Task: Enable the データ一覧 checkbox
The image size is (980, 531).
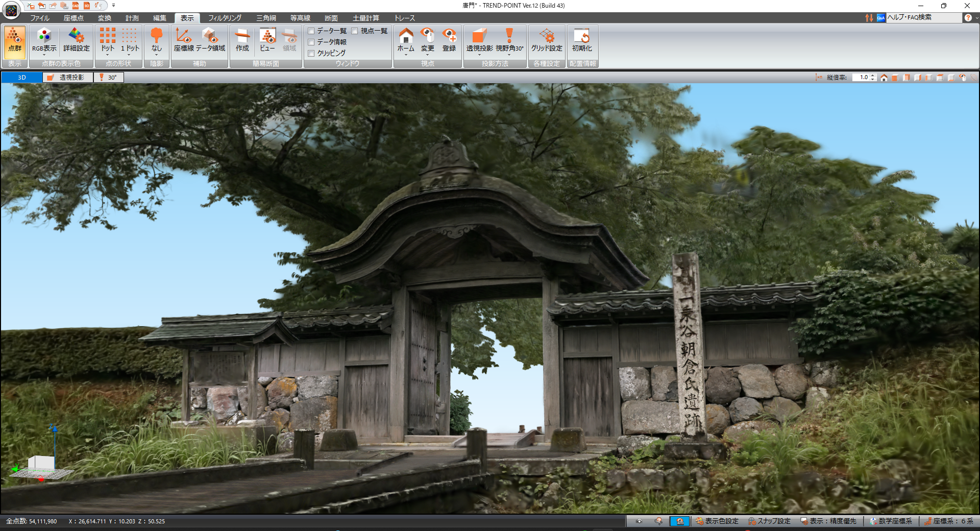Action: (x=311, y=31)
